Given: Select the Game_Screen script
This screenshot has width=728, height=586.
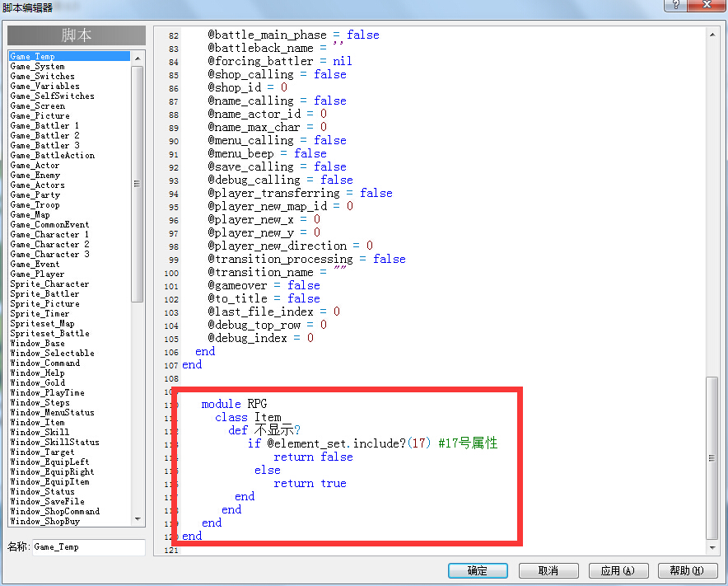Looking at the screenshot, I should coord(38,106).
